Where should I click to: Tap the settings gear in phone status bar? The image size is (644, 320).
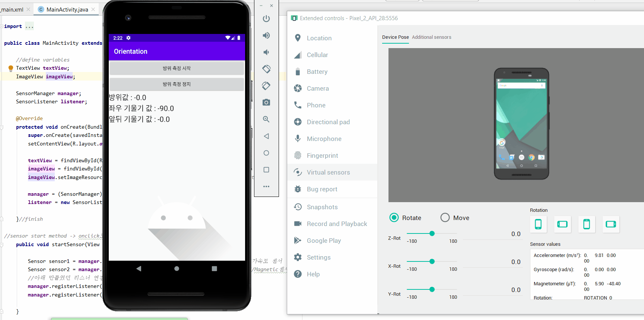[129, 38]
